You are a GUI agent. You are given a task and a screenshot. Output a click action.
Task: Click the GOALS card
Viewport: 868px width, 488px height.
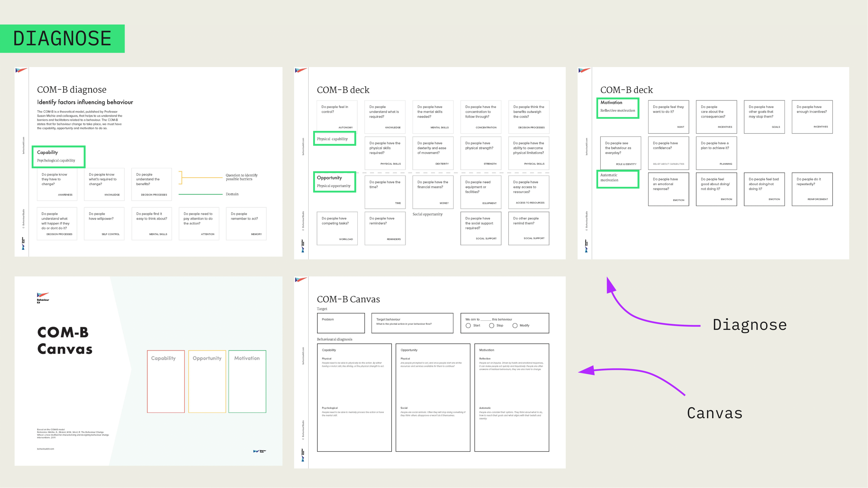tap(764, 117)
